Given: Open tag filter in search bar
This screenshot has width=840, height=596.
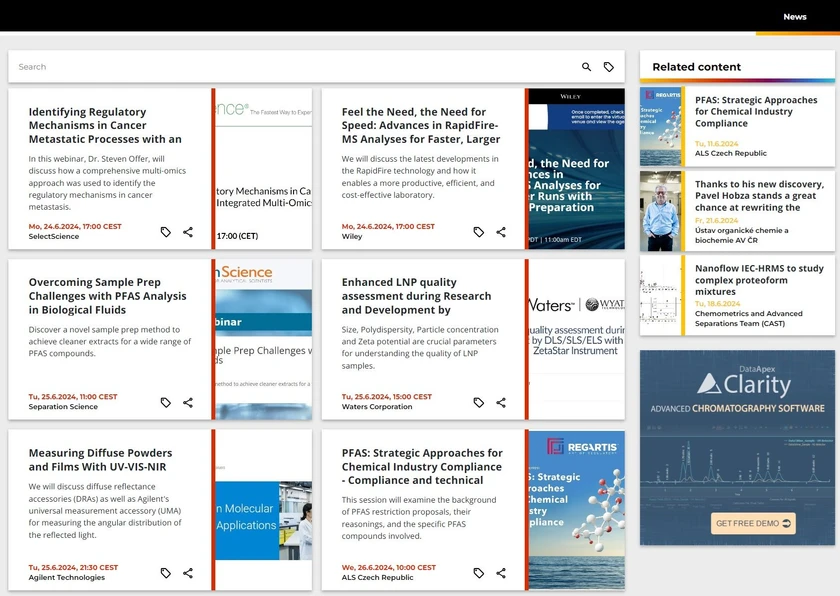Looking at the screenshot, I should click(x=609, y=67).
